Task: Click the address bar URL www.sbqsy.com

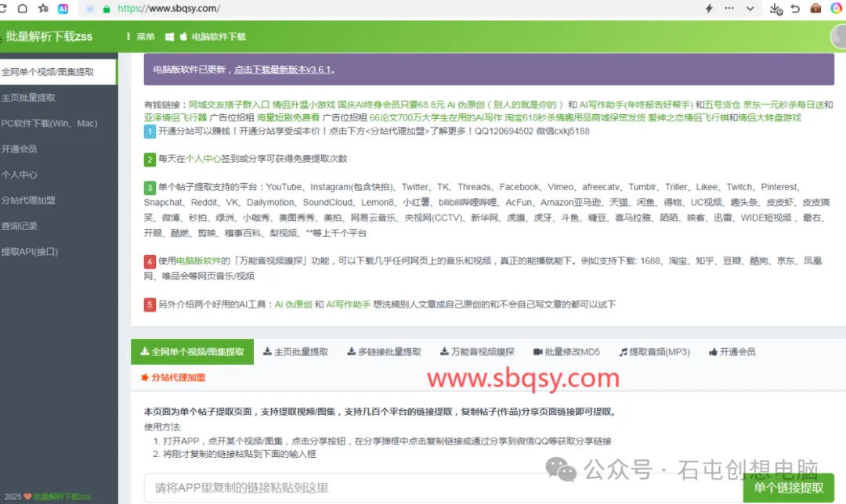Action: 168,9
